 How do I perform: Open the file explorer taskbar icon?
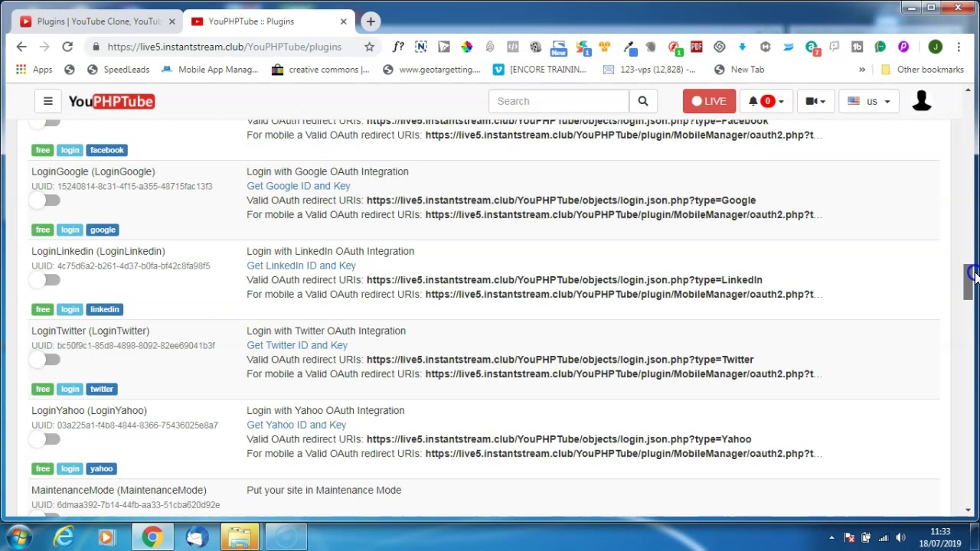pyautogui.click(x=240, y=537)
